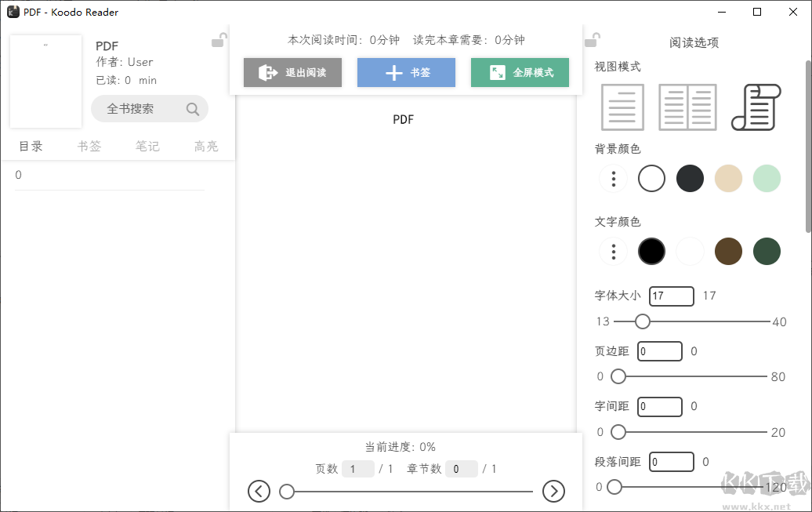812x512 pixels.
Task: Switch to the 书签 tab
Action: tap(89, 147)
